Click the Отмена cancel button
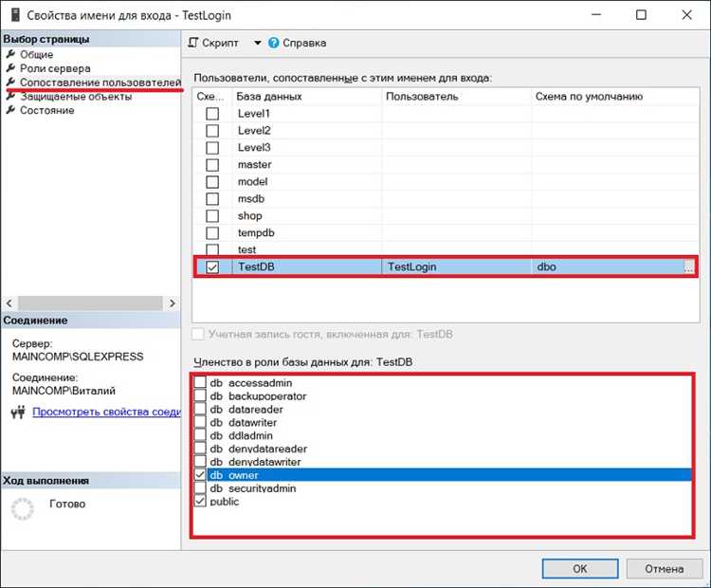The width and height of the screenshot is (711, 588). click(665, 568)
